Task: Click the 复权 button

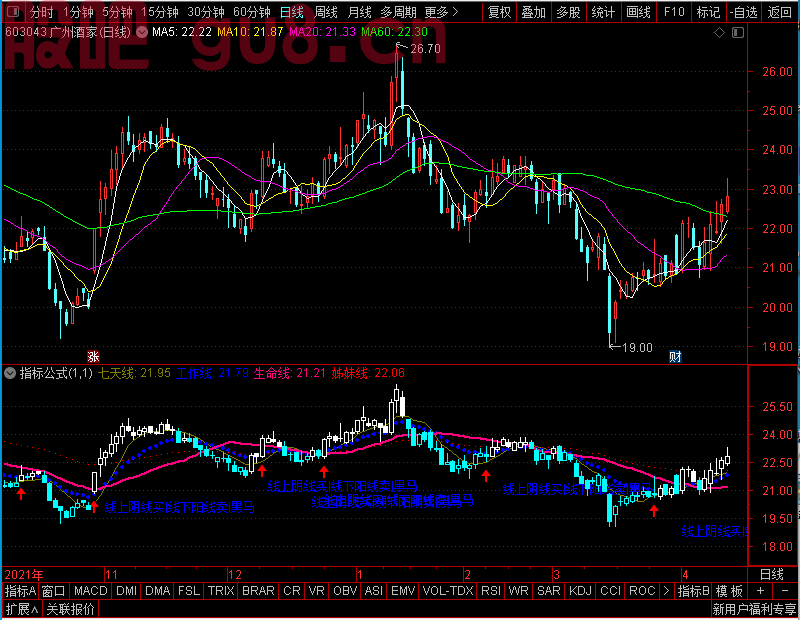Action: 499,12
